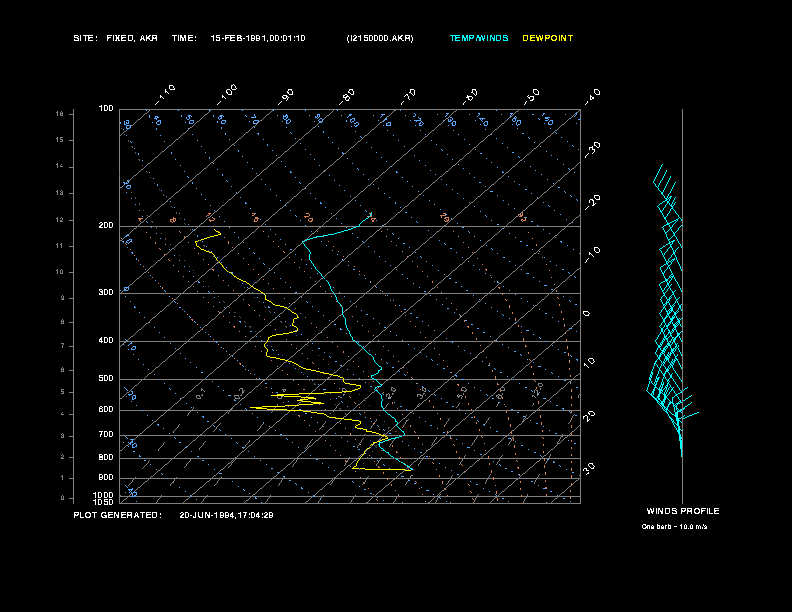Click the 'WINDS PROFILE' caption
Image resolution: width=792 pixels, height=612 pixels.
click(683, 511)
